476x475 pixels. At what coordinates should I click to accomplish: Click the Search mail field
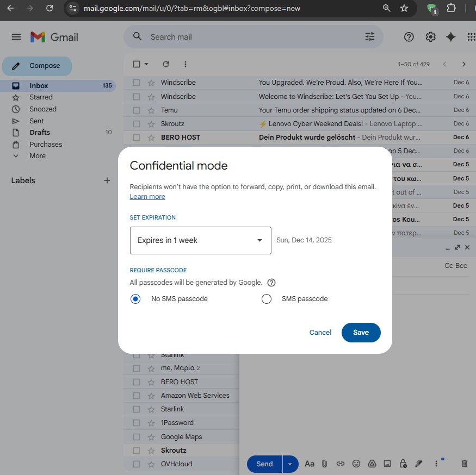tap(250, 37)
